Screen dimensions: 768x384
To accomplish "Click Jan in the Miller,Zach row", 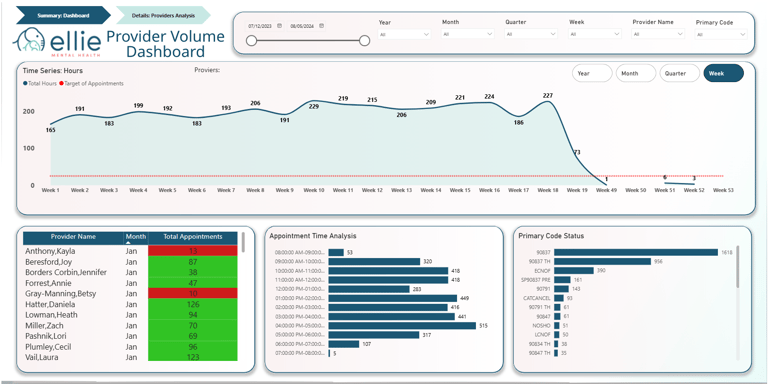I will pyautogui.click(x=131, y=326).
